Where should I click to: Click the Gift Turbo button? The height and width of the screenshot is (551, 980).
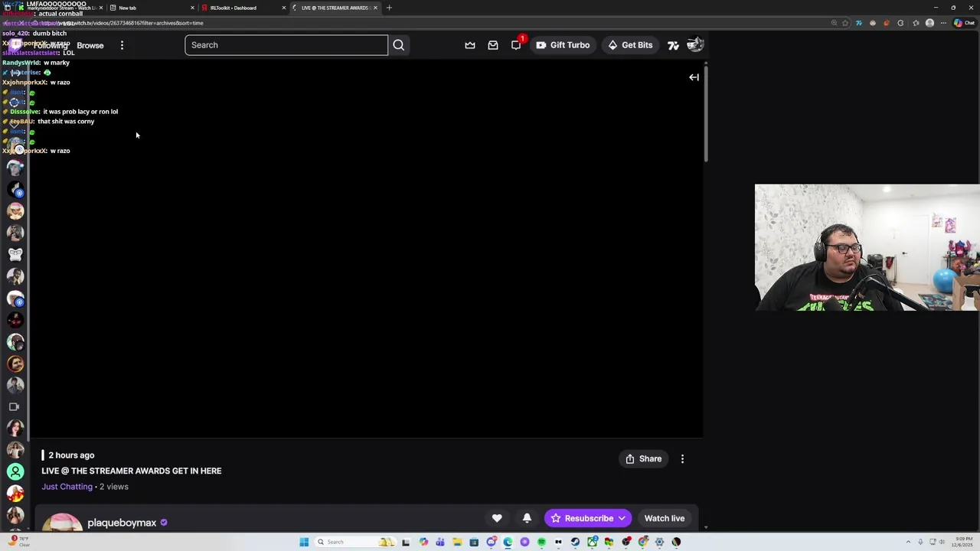click(563, 45)
